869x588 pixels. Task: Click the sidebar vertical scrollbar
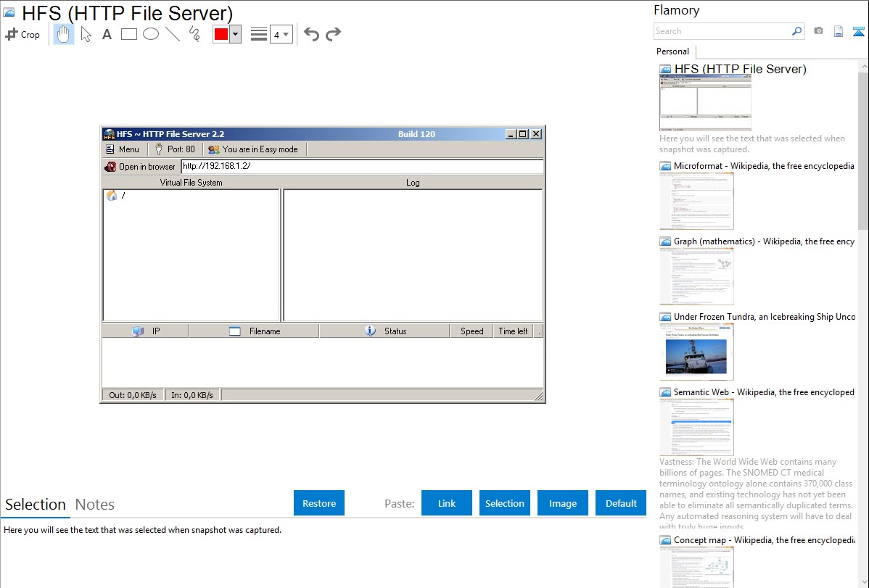[863, 149]
